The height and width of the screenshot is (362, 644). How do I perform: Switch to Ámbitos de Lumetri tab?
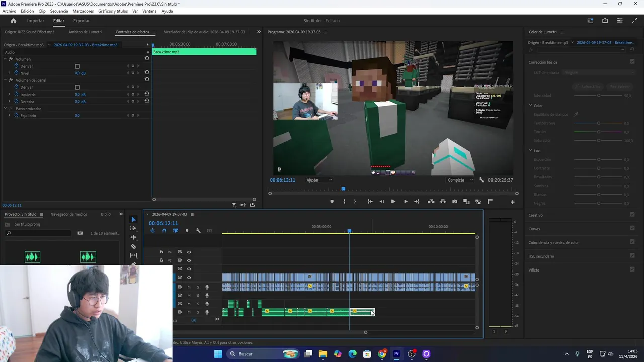pyautogui.click(x=85, y=32)
